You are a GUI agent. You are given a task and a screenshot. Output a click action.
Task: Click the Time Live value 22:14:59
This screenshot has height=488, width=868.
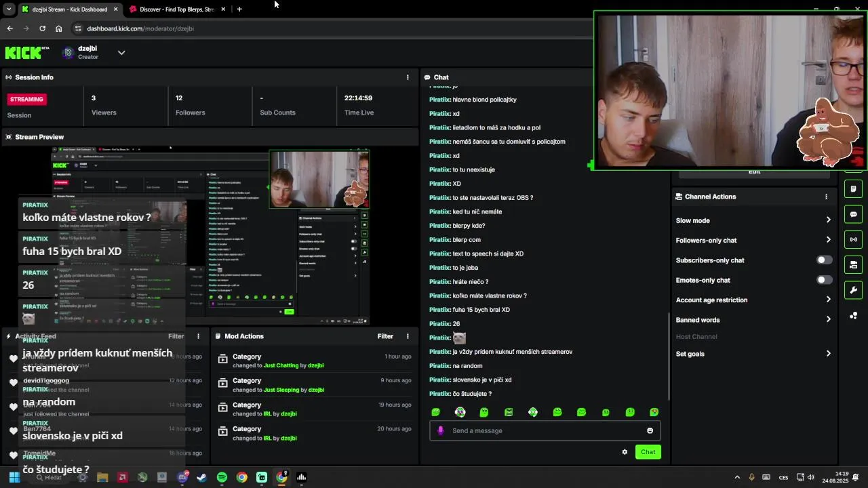pos(358,98)
